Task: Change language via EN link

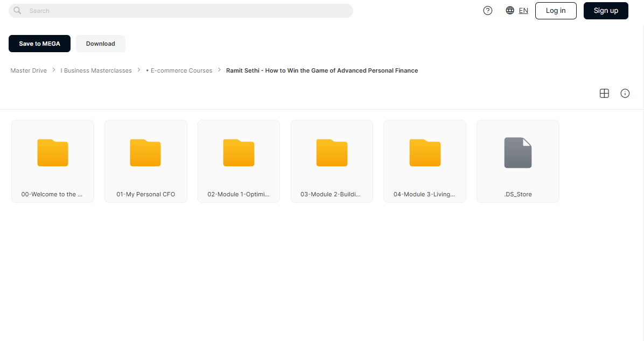Action: [x=523, y=11]
